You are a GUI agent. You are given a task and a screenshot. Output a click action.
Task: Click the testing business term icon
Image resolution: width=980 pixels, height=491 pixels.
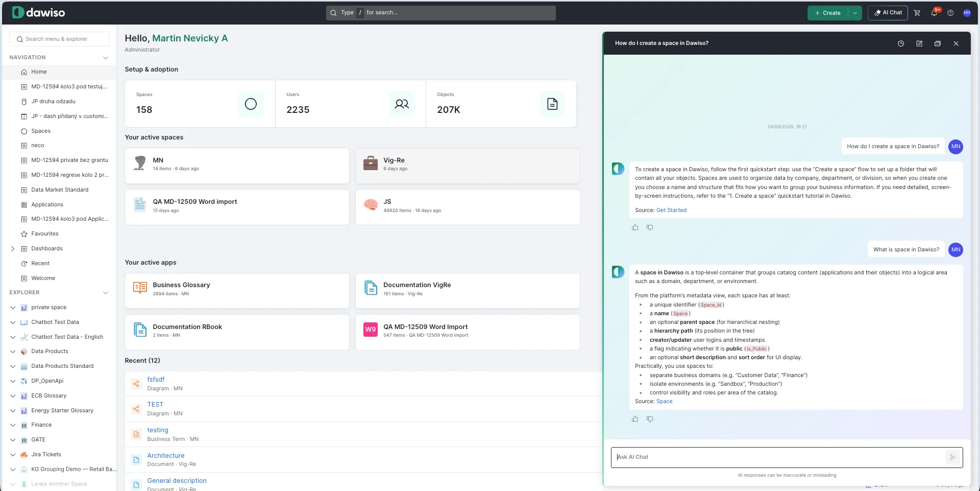pos(136,434)
